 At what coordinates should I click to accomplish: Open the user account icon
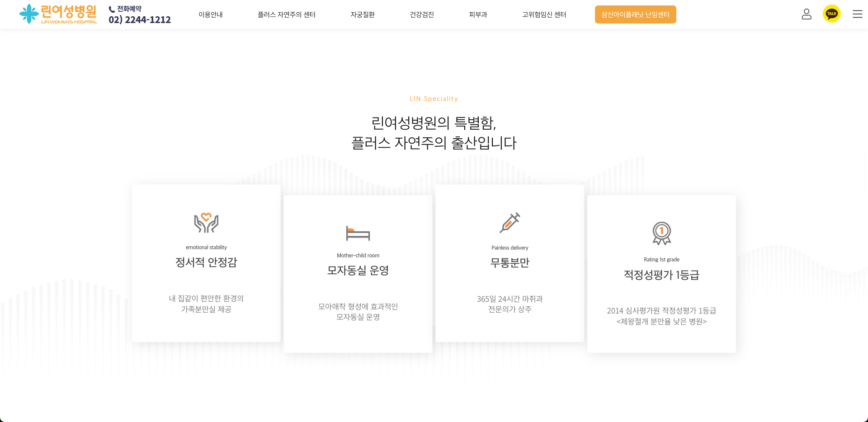pyautogui.click(x=807, y=14)
